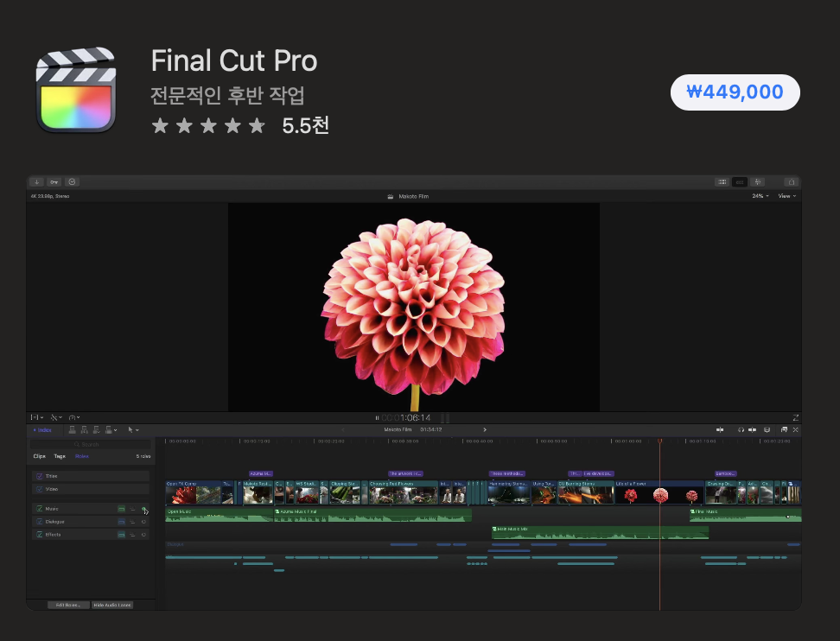Open the Final Cut Pro app icon
Image resolution: width=840 pixels, height=641 pixels.
75,90
